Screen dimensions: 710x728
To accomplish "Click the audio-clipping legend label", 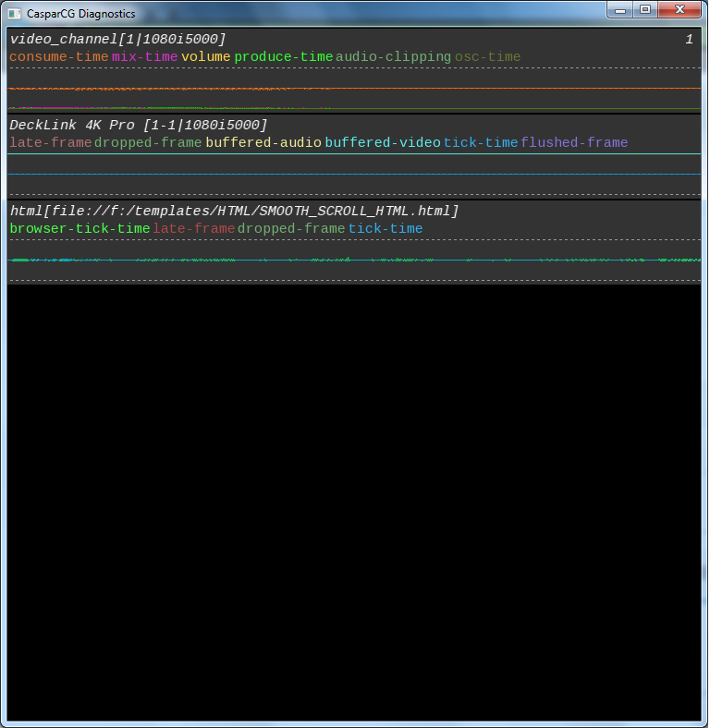I will 393,56.
